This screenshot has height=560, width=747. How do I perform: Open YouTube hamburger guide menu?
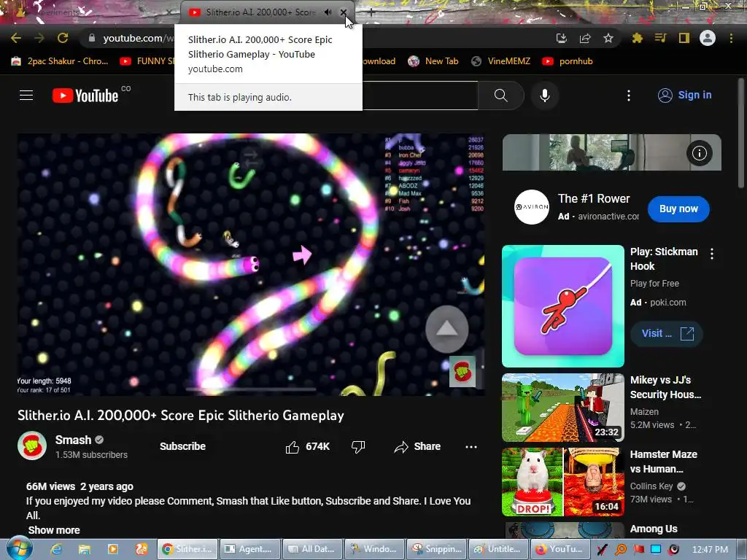point(26,96)
